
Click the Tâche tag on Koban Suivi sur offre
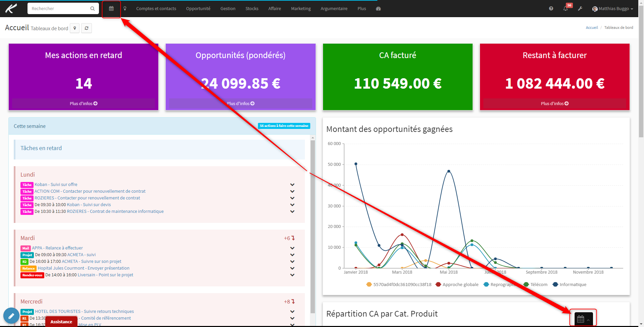(27, 185)
